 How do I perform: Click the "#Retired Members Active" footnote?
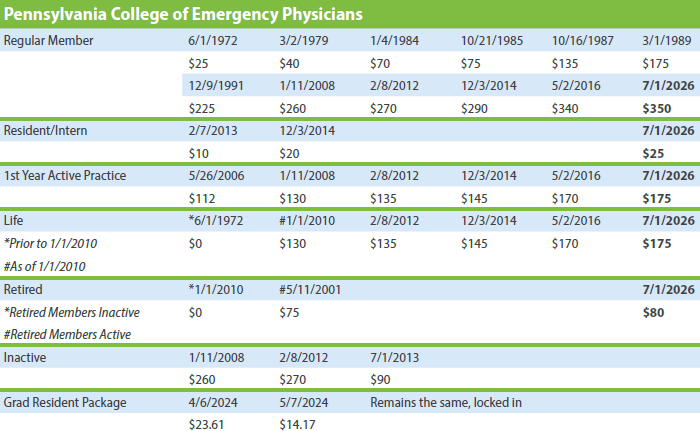coord(66,334)
